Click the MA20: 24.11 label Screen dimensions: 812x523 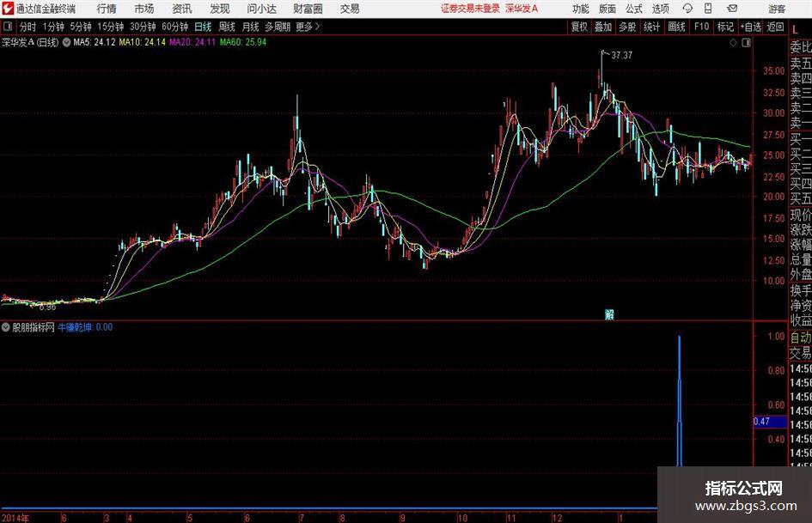192,42
